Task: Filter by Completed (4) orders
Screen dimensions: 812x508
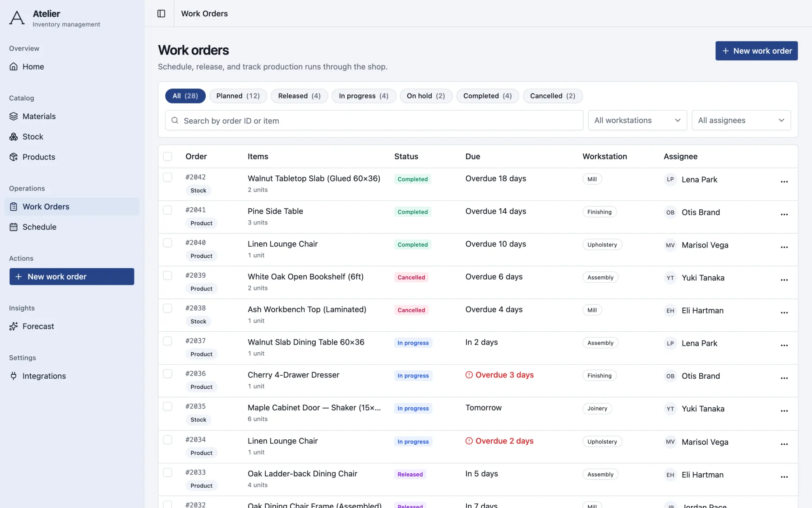Action: point(488,96)
